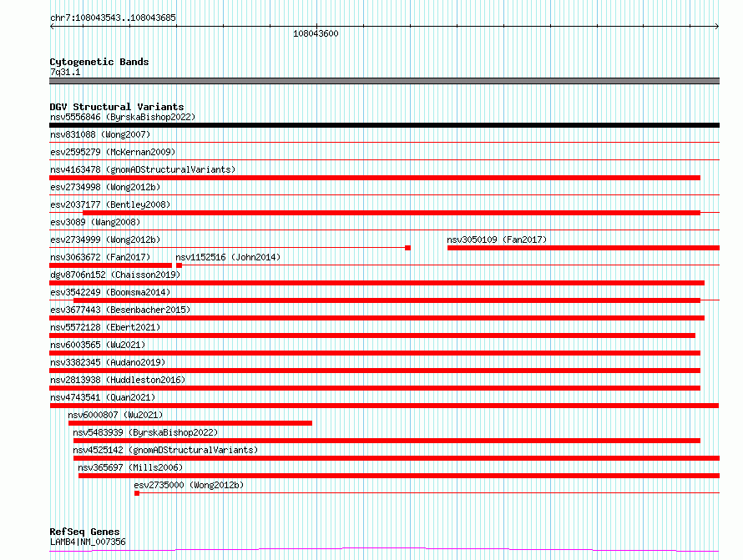Screen dimensions: 743x560
Task: Click the red bar of nsv4163478
Action: [375, 178]
